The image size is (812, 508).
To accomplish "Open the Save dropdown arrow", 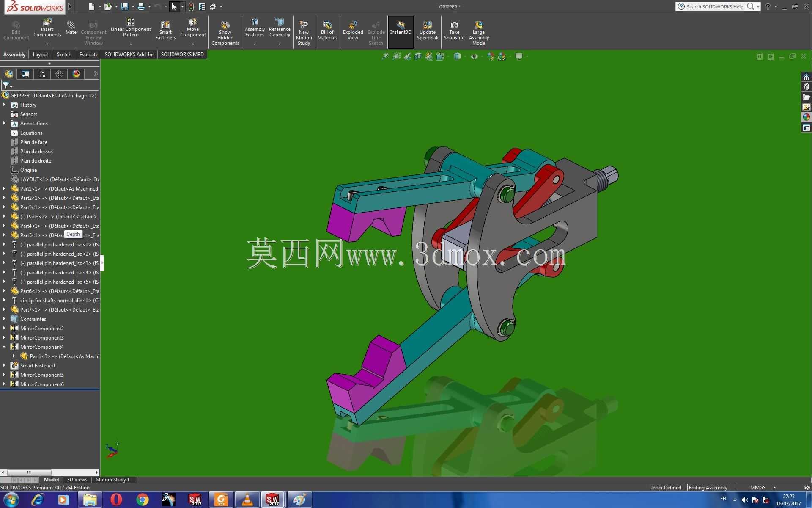I will point(133,6).
